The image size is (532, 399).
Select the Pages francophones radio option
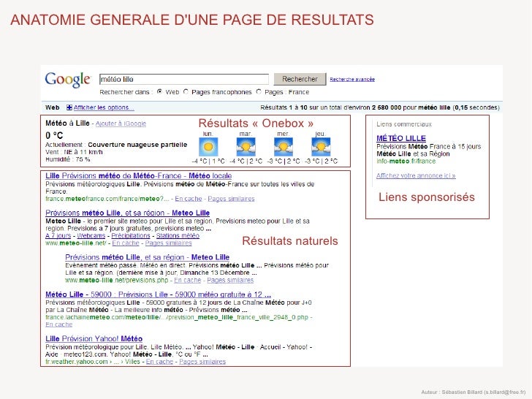click(x=186, y=91)
